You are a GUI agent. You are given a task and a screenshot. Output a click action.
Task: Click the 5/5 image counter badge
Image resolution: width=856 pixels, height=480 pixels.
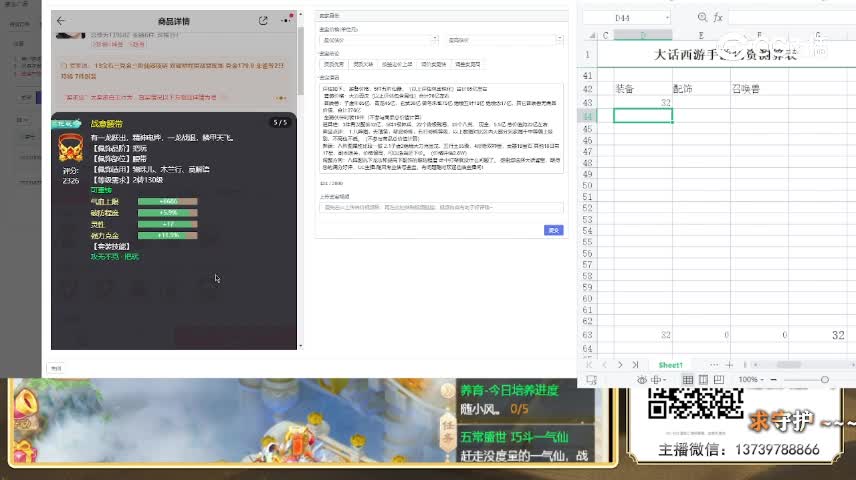(x=280, y=123)
